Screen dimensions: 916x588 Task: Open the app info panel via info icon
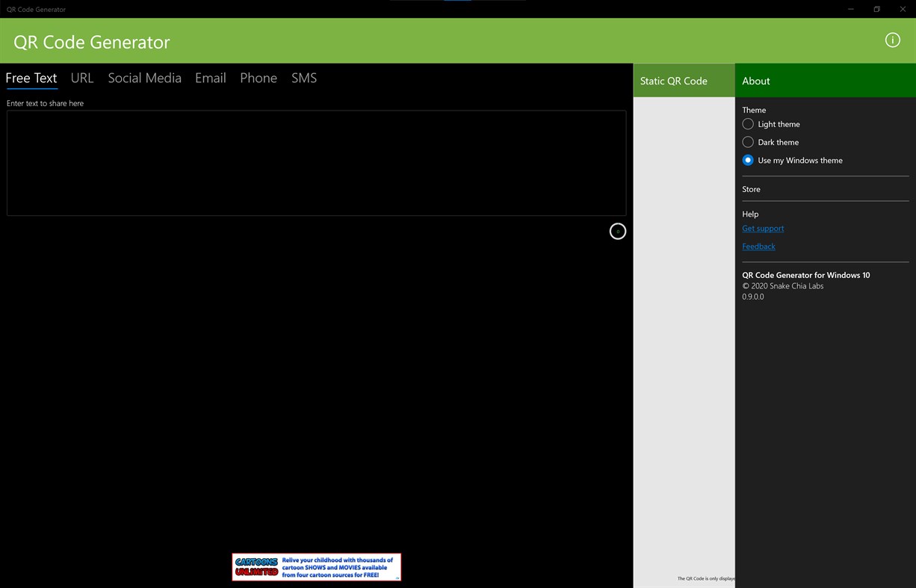[893, 40]
